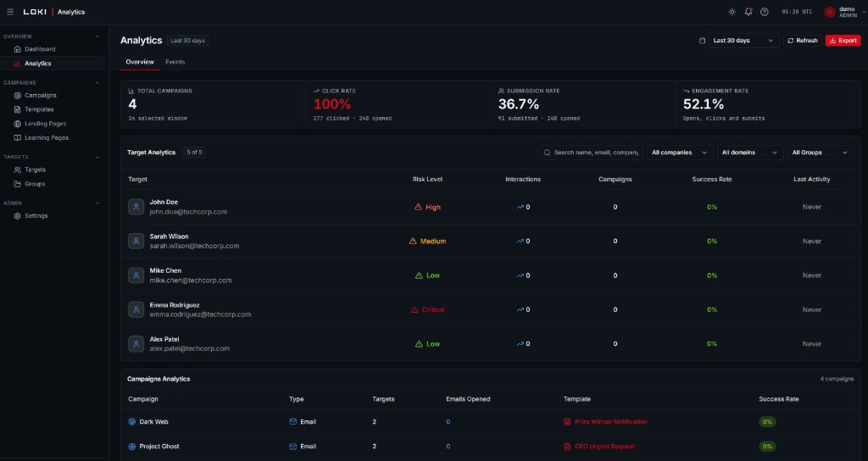Click the 36.7% submission rate value
This screenshot has height=461, width=868.
(x=519, y=104)
